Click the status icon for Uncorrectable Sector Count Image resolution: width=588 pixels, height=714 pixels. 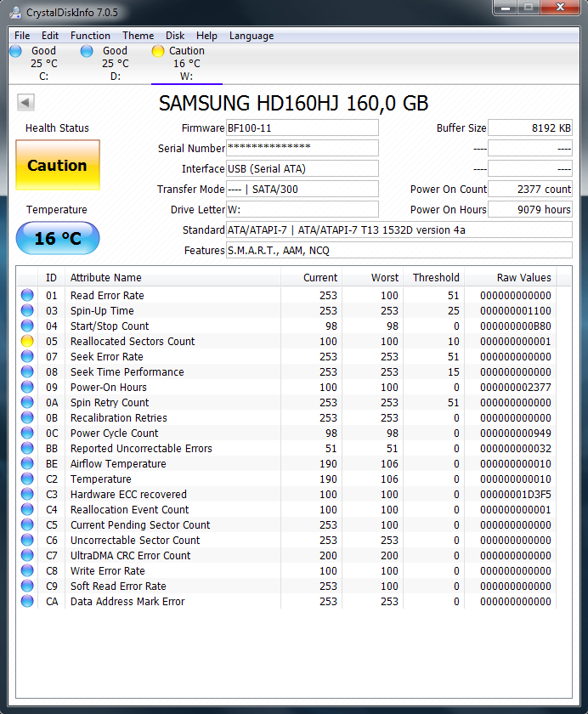tap(27, 540)
